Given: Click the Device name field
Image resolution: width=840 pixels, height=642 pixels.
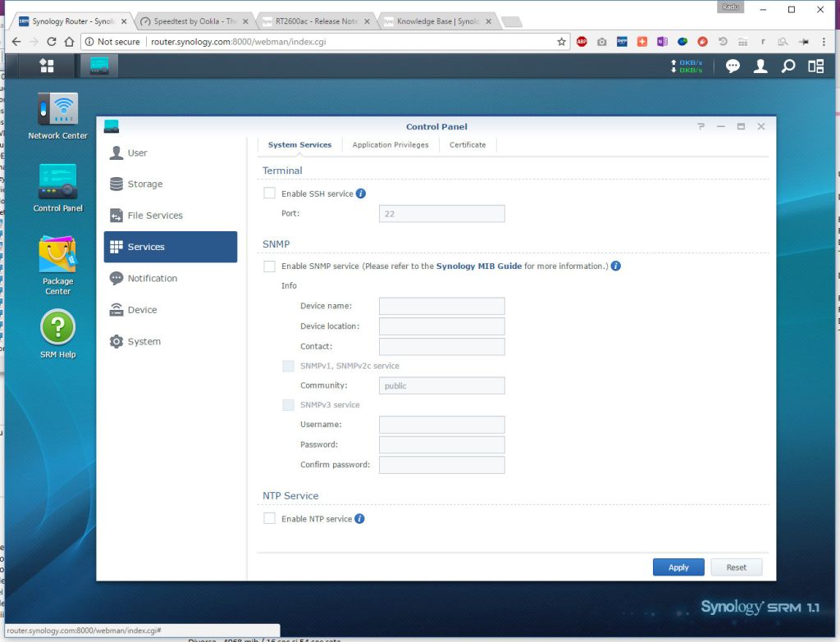Looking at the screenshot, I should (x=441, y=306).
